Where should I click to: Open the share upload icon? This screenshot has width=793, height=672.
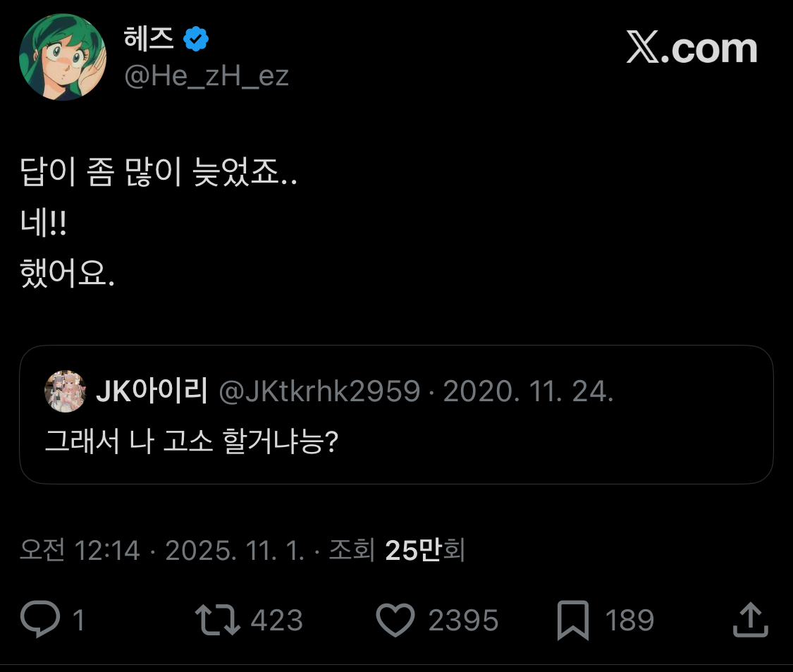[x=749, y=620]
